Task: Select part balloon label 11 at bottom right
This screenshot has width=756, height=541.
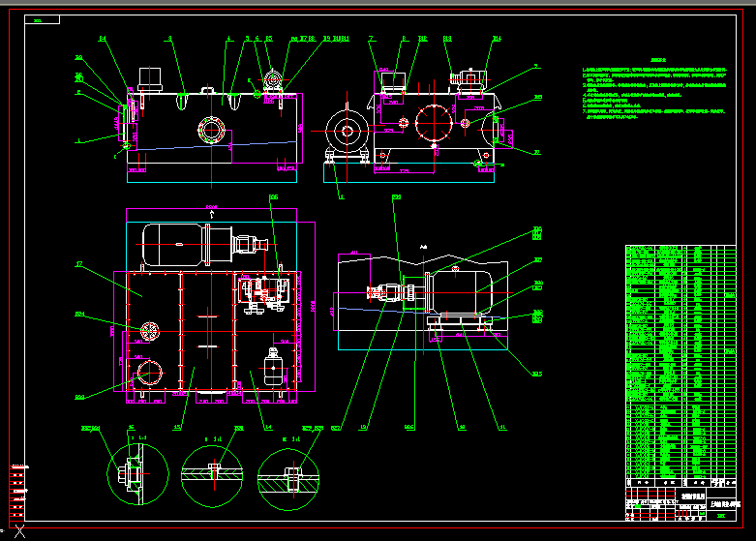Action: tap(501, 427)
